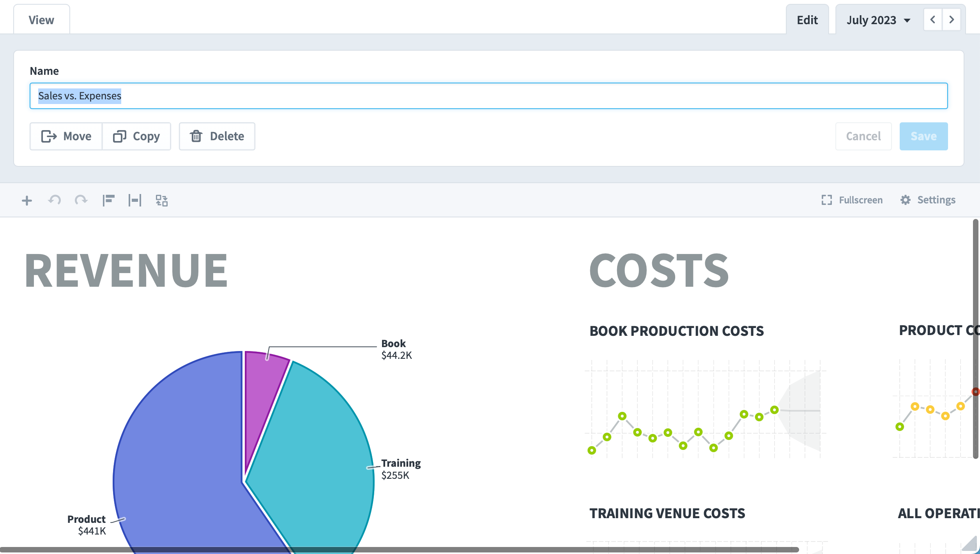Viewport: 980px width, 554px height.
Task: Click the REVENUE heading text
Action: (x=126, y=270)
